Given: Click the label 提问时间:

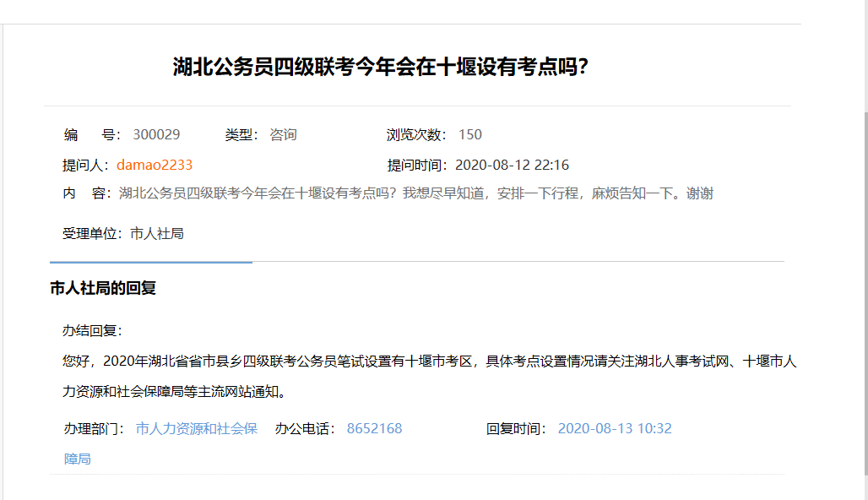Looking at the screenshot, I should pyautogui.click(x=418, y=165).
